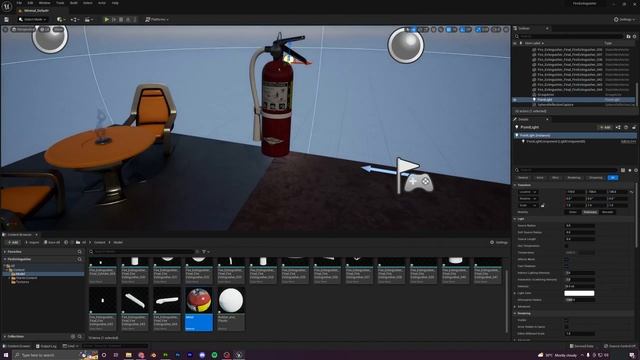Select the All filter tab in Details

click(x=613, y=178)
